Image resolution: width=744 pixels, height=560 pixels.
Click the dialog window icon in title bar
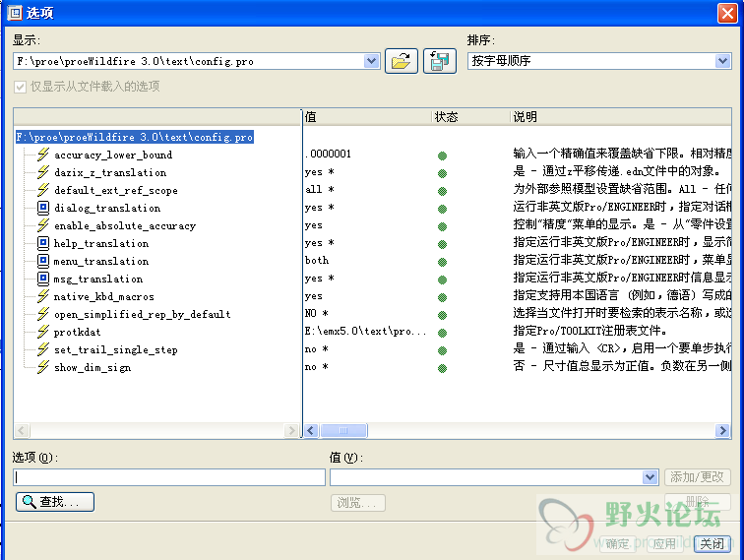(15, 13)
